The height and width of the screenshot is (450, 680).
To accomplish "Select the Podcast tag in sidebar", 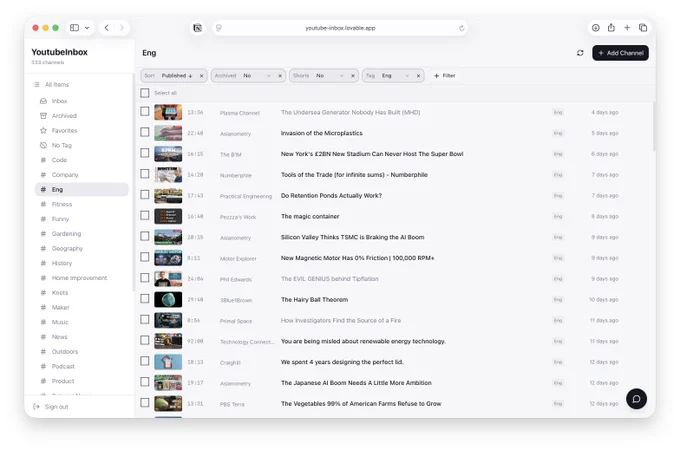I will pos(63,366).
